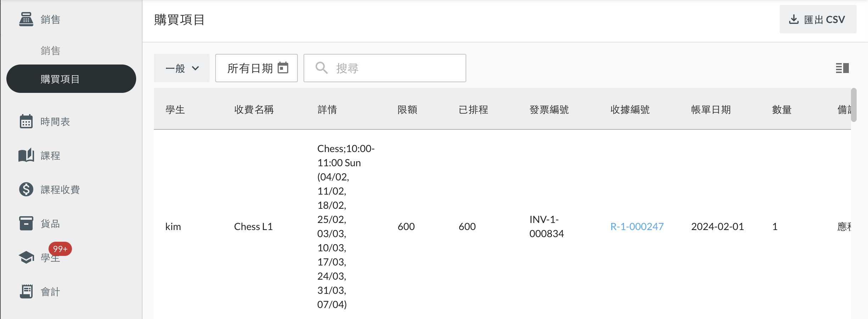Click the 已排程 column header
This screenshot has width=868, height=319.
coord(473,110)
